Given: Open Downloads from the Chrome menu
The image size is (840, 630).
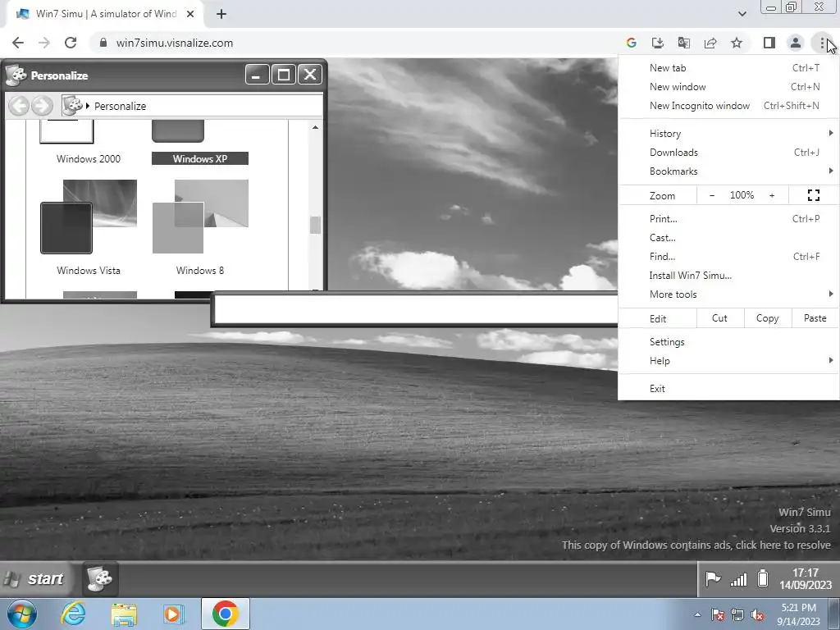Looking at the screenshot, I should (x=728, y=152).
